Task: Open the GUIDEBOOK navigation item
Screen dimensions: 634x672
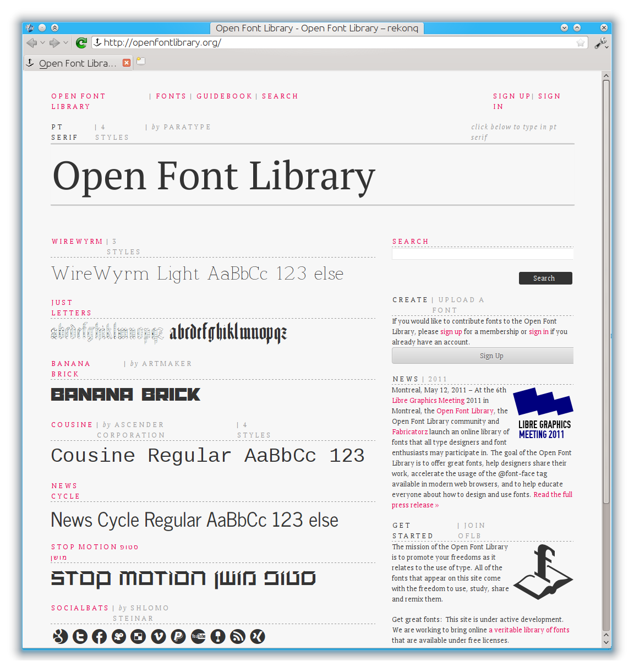Action: pos(224,96)
